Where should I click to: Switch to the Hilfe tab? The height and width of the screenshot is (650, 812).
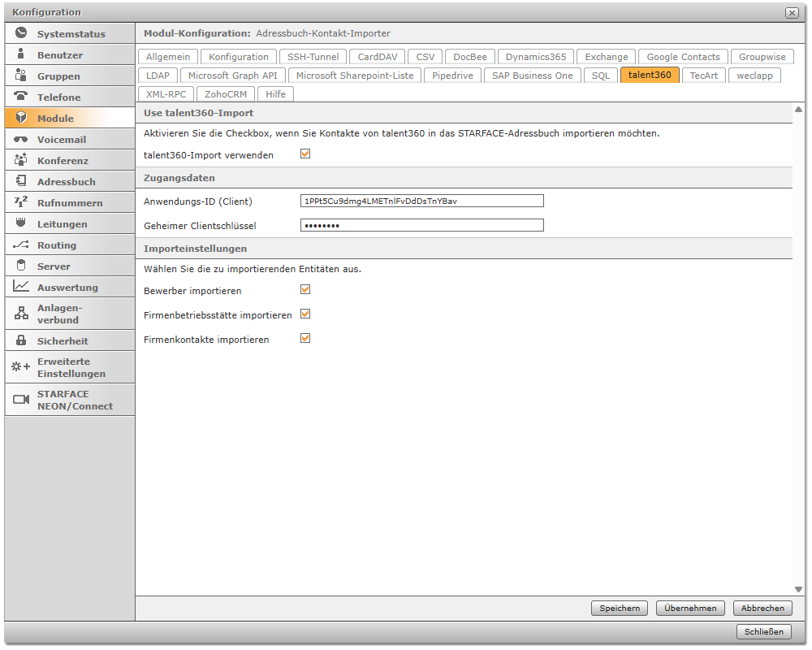click(275, 94)
